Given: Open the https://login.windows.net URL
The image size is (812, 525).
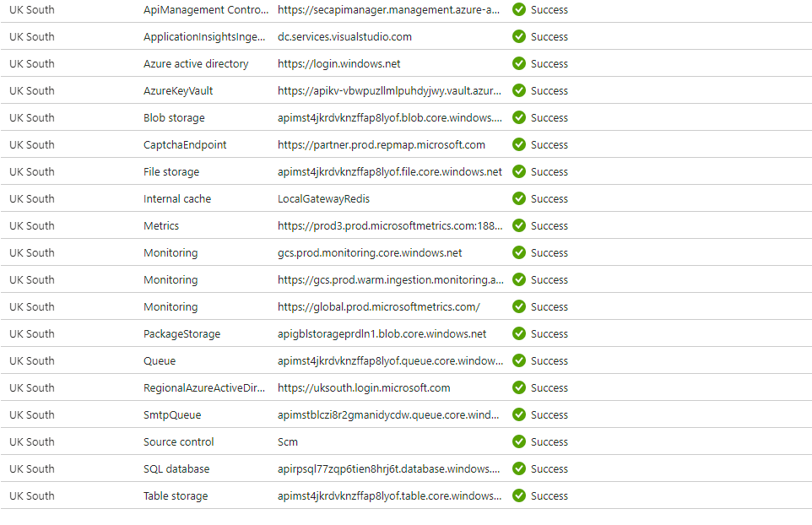Looking at the screenshot, I should click(338, 64).
